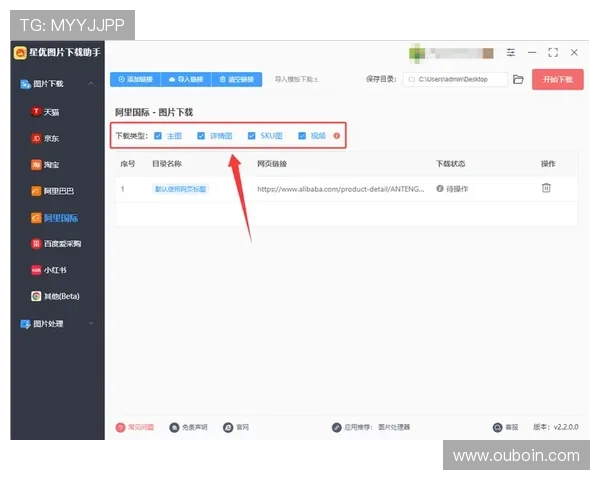The height and width of the screenshot is (480, 600).
Task: Click the 免责声明 icon
Action: pyautogui.click(x=174, y=427)
